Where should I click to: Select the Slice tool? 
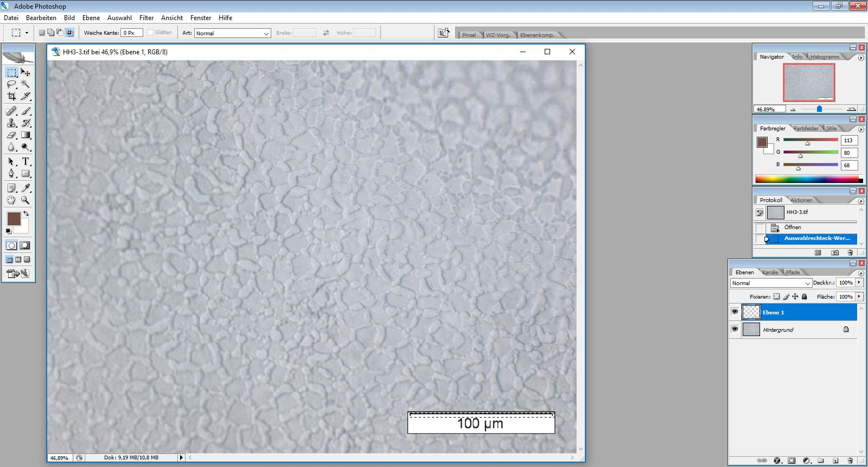(25, 96)
